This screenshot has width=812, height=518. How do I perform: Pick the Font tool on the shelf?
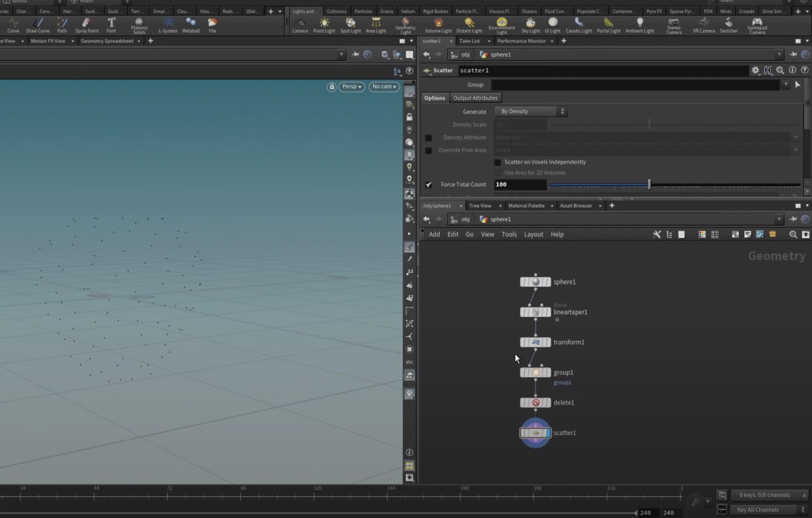pyautogui.click(x=111, y=25)
